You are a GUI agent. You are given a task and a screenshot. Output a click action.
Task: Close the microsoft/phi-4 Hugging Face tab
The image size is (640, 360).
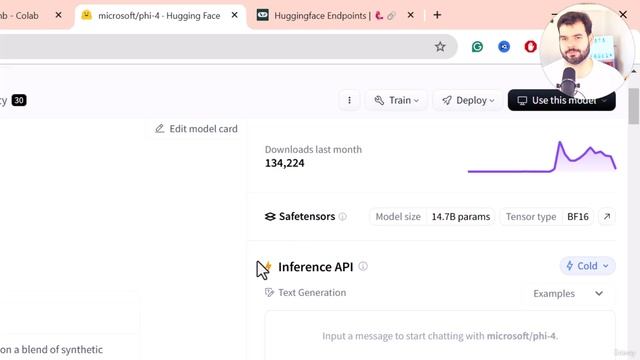pos(234,15)
